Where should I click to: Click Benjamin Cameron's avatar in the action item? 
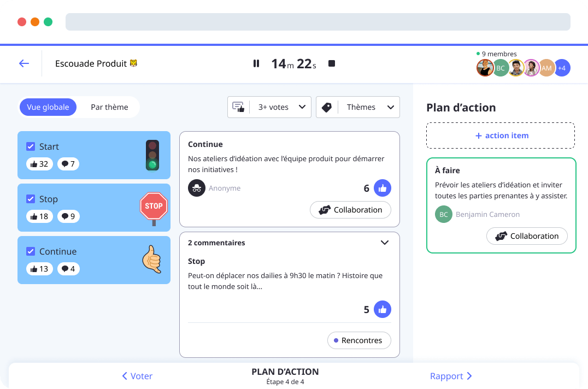click(x=443, y=214)
